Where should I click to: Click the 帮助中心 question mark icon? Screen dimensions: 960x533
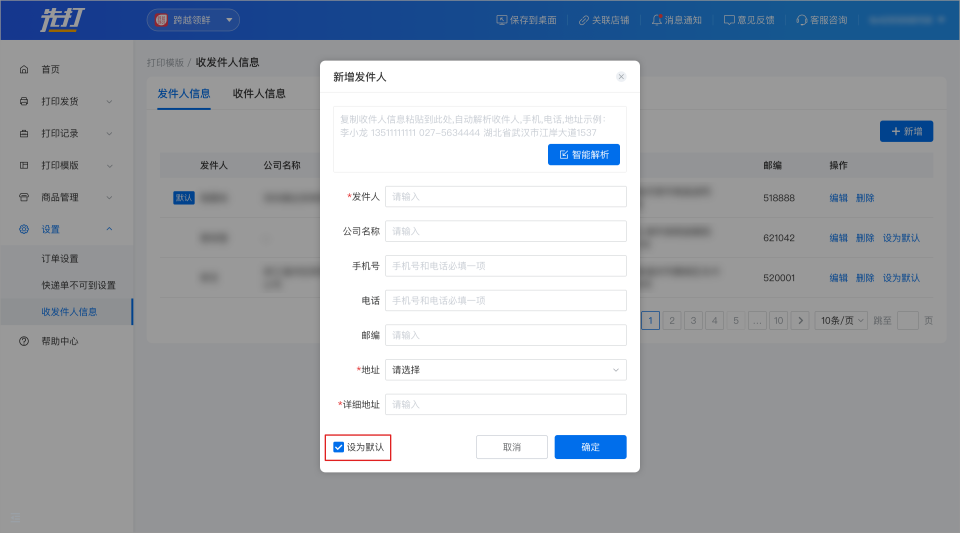tap(24, 341)
